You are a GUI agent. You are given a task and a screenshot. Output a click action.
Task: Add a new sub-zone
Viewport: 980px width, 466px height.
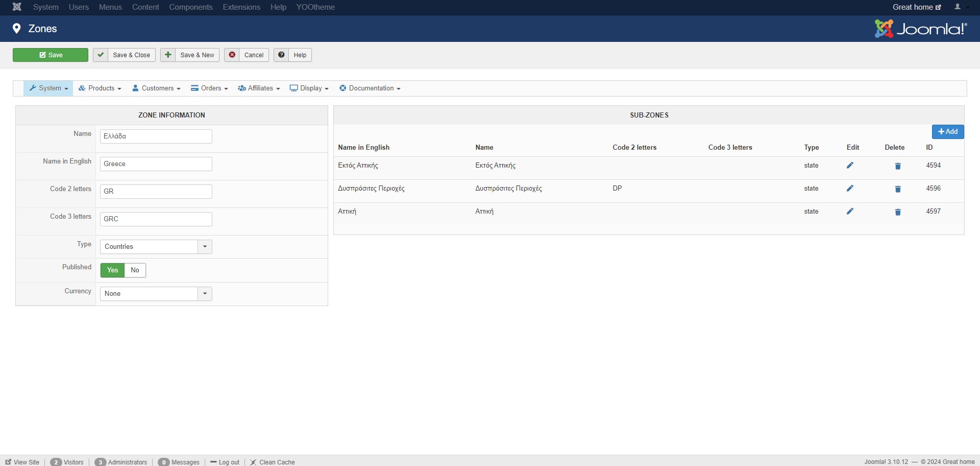(x=947, y=132)
